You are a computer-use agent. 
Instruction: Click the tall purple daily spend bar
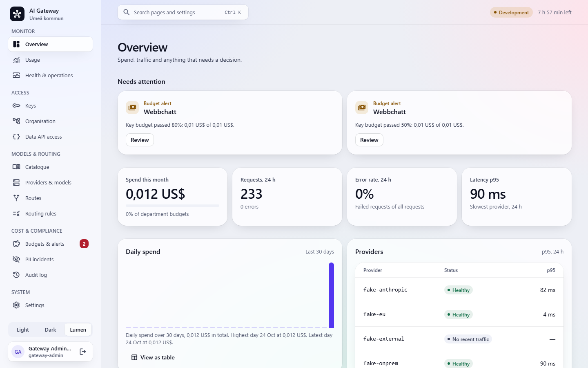(332, 295)
